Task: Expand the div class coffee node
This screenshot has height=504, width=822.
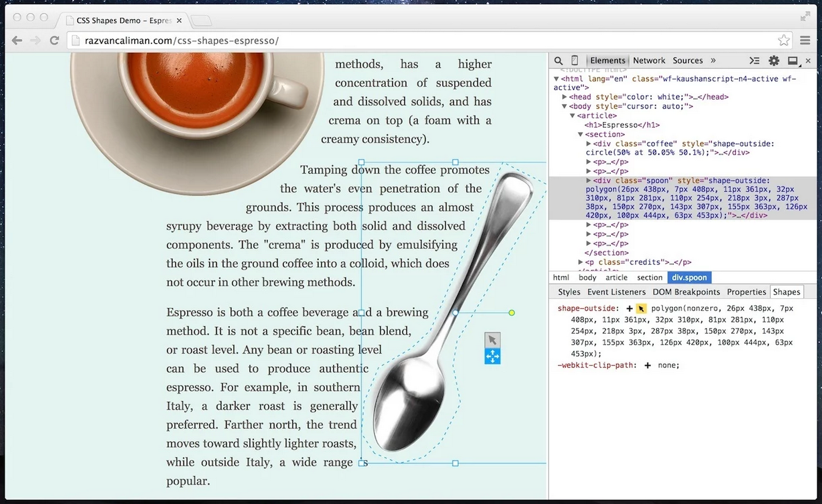Action: pos(588,144)
